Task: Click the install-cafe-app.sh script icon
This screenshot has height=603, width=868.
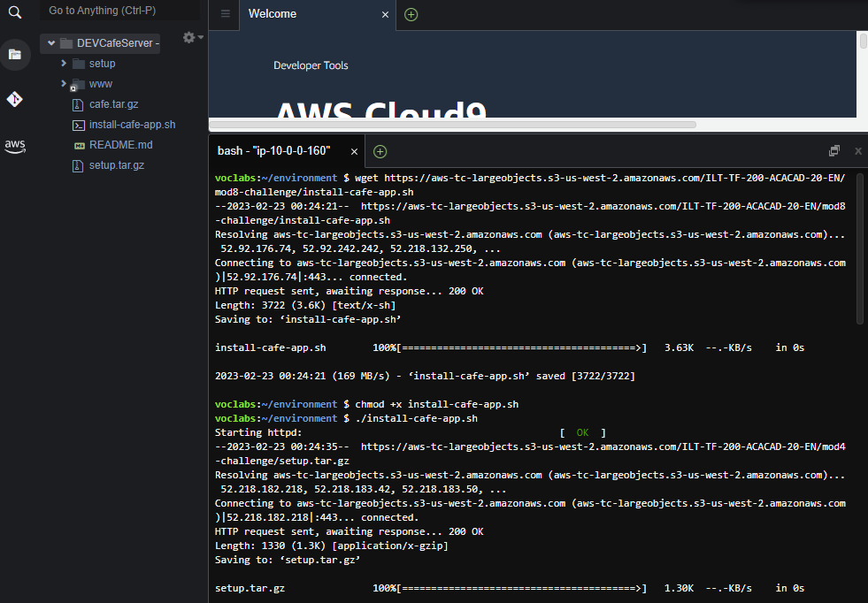Action: point(79,125)
